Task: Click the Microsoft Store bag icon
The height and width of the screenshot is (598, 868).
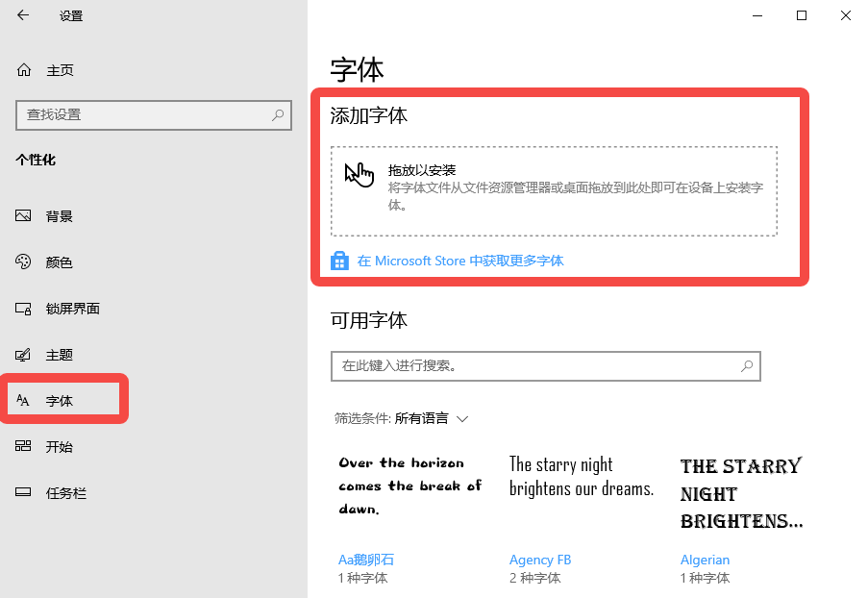Action: [339, 261]
